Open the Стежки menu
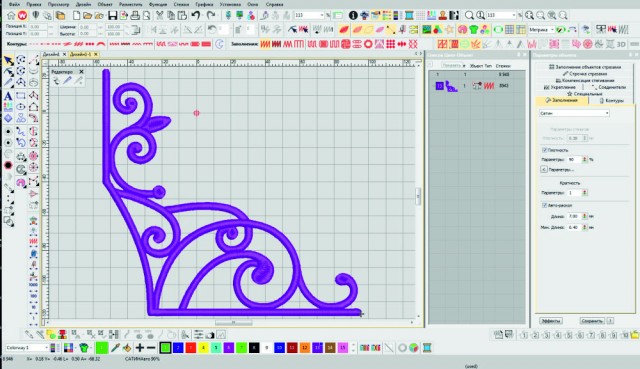The width and height of the screenshot is (640, 369). (x=181, y=4)
